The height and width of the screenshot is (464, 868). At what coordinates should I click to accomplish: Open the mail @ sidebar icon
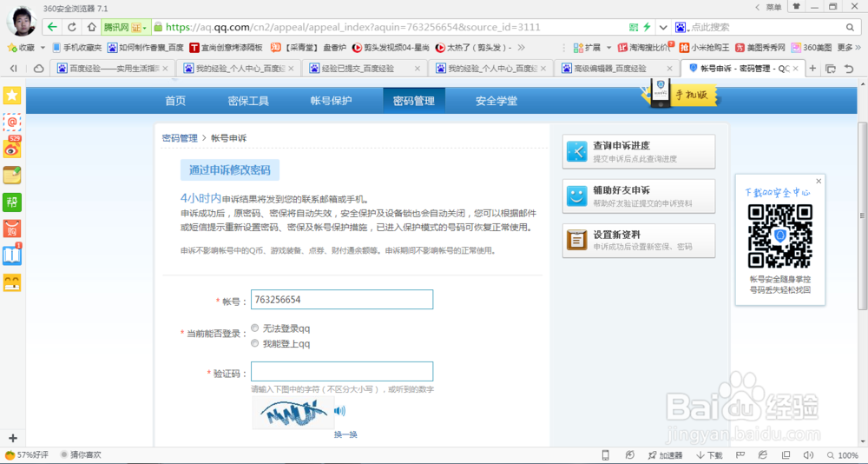(12, 122)
